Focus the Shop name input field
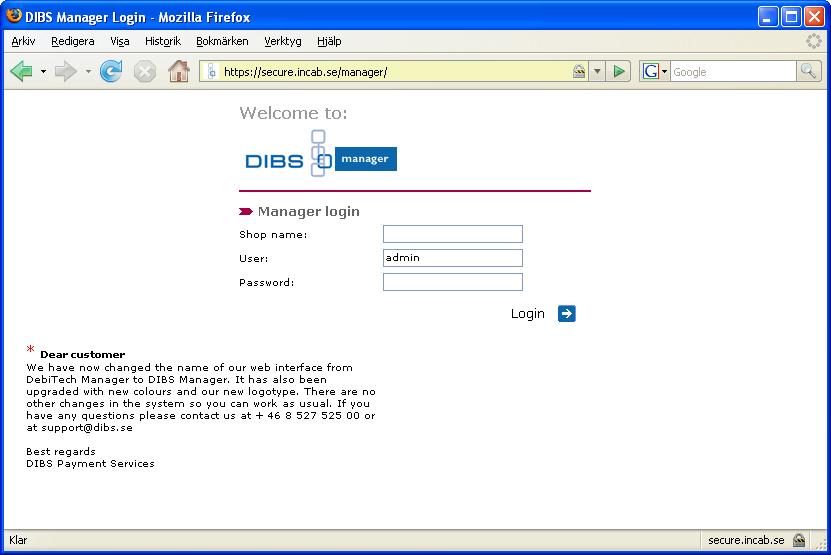The image size is (831, 555). tap(453, 234)
